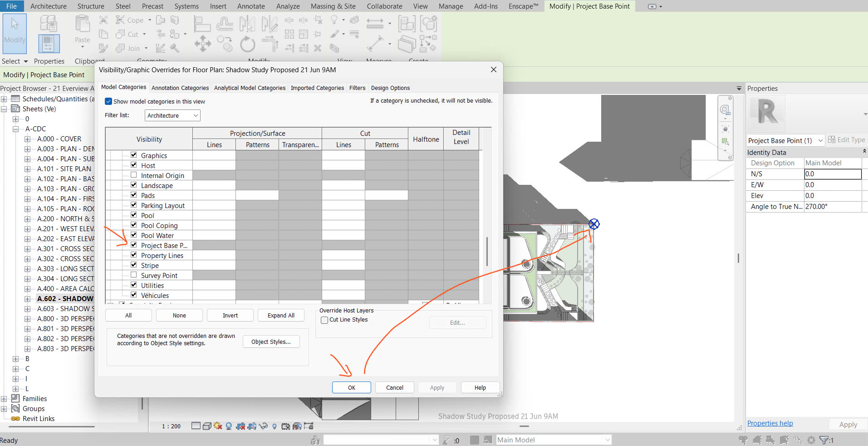
Task: Enable the Cut Line Styles checkbox
Action: pyautogui.click(x=324, y=320)
